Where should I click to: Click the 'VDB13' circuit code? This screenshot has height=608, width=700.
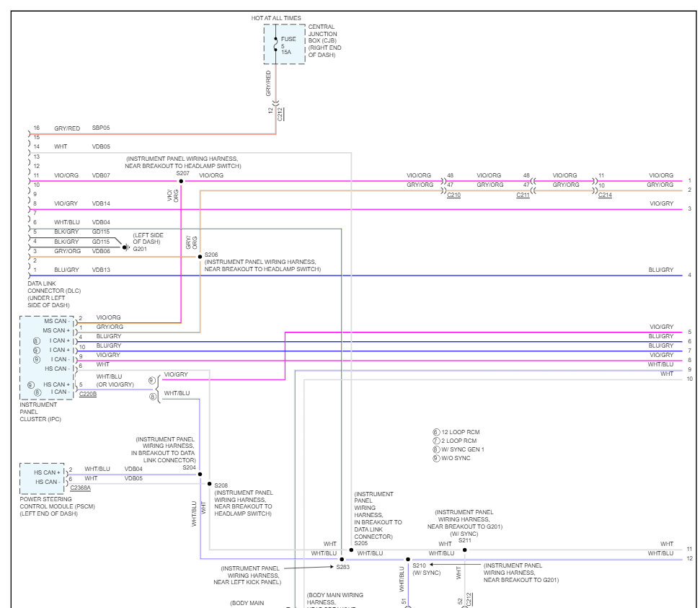tap(101, 270)
